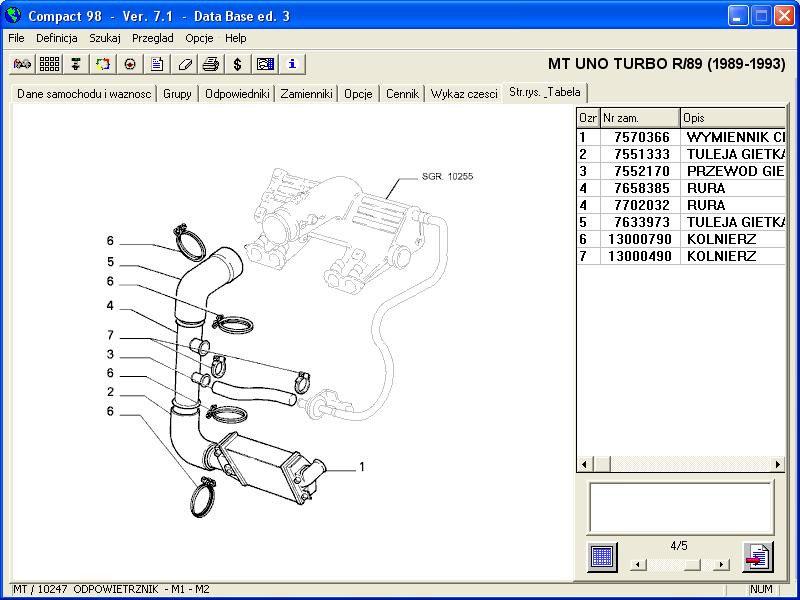Click the document with red arrow button
Image resolution: width=800 pixels, height=600 pixels.
757,556
